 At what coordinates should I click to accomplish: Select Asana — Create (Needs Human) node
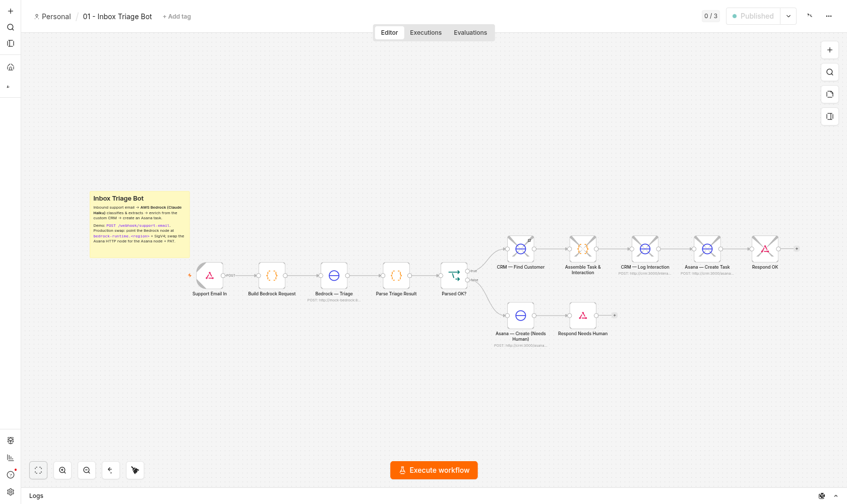pyautogui.click(x=521, y=316)
